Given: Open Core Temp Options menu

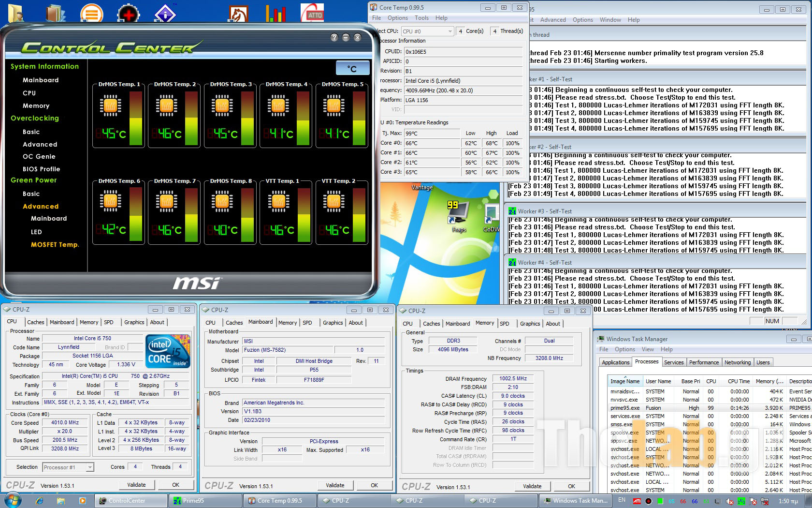Looking at the screenshot, I should 398,18.
